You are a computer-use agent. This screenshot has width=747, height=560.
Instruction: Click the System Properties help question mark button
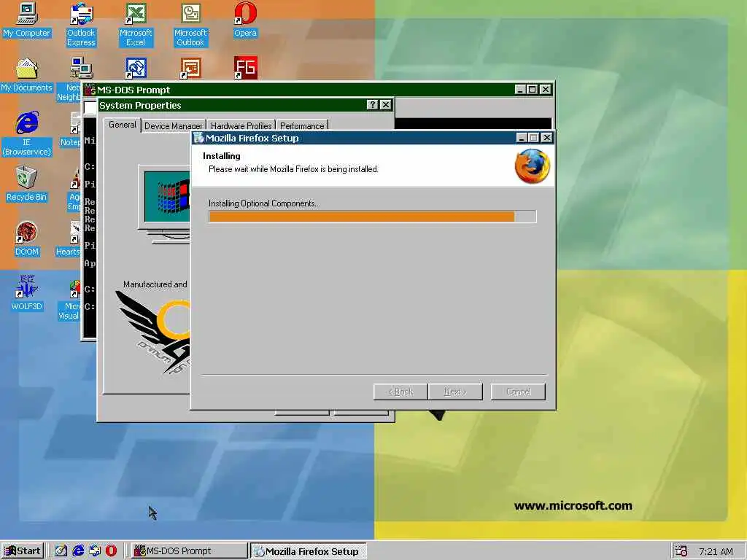click(x=373, y=105)
